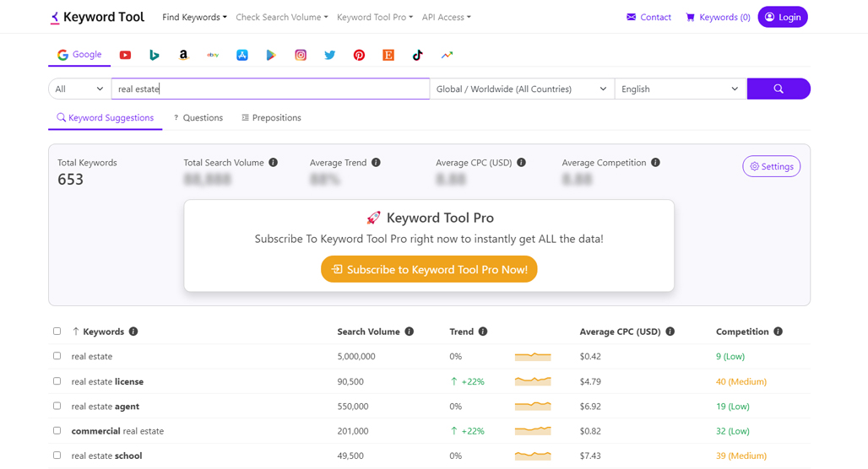Choose the App Store keyword source icon
This screenshot has height=469, width=868.
point(242,55)
